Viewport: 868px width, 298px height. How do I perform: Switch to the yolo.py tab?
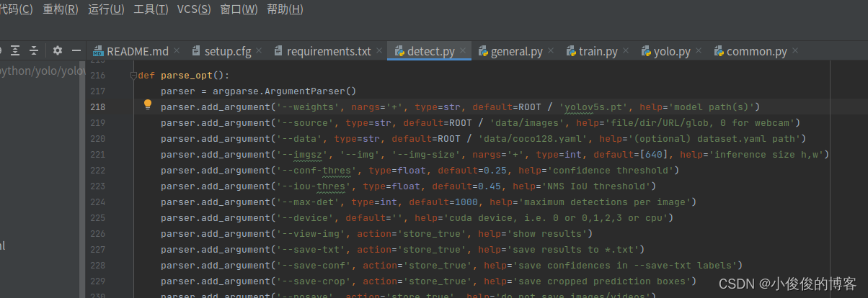point(672,51)
